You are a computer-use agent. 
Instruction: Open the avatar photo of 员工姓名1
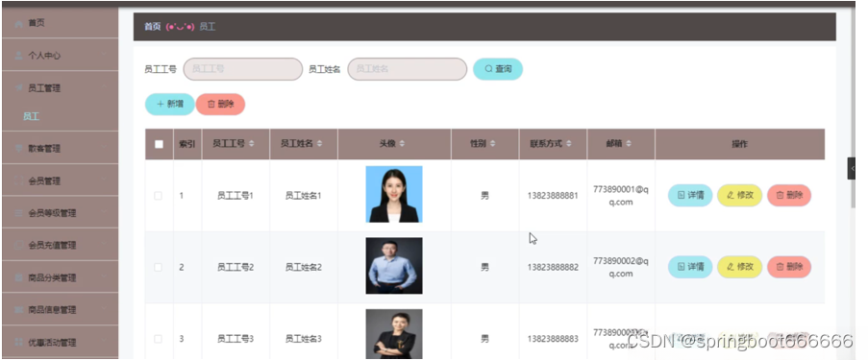coord(394,194)
